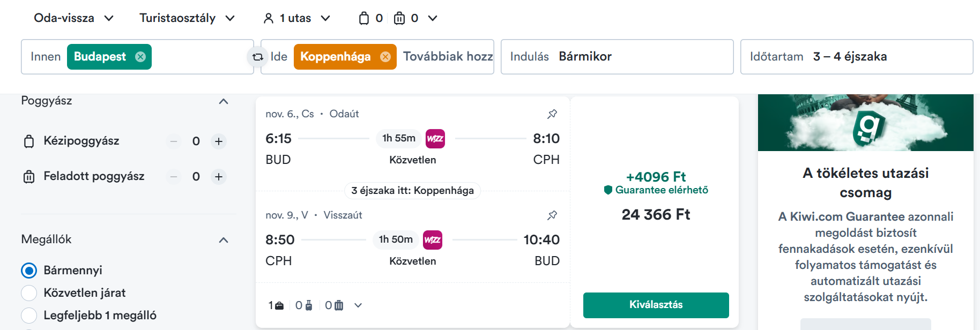Increase Kézipoggyász count with the plus button
The width and height of the screenshot is (980, 330).
pos(219,141)
